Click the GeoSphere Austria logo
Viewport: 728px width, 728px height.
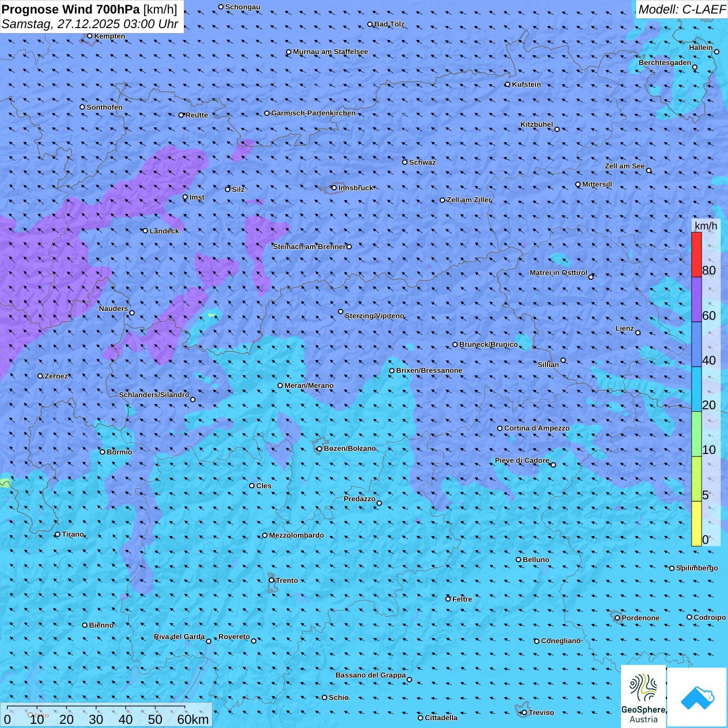[643, 696]
